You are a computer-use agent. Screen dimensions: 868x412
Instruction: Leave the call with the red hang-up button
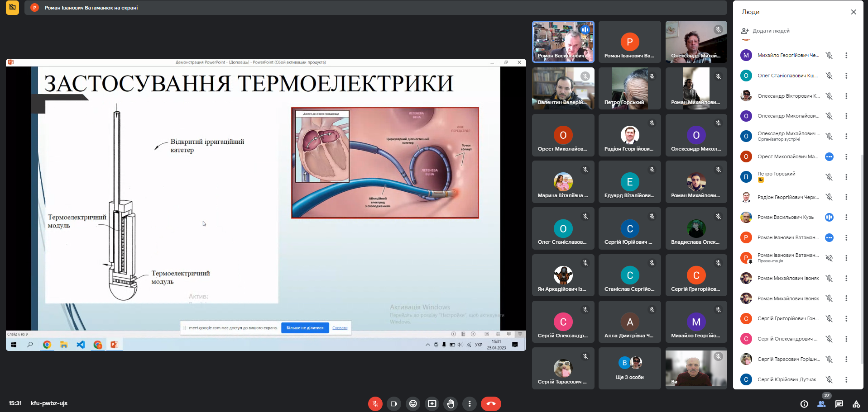tap(491, 403)
